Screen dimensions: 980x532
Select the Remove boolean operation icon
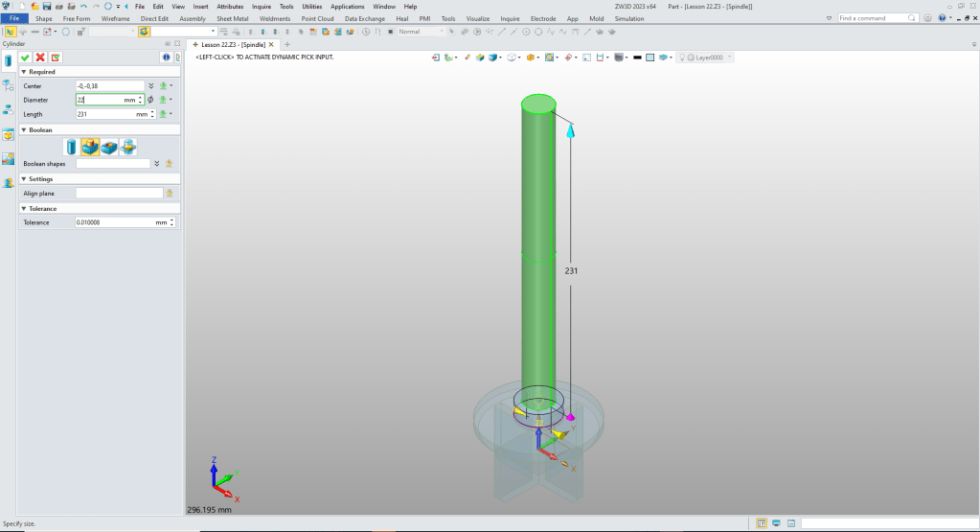109,147
